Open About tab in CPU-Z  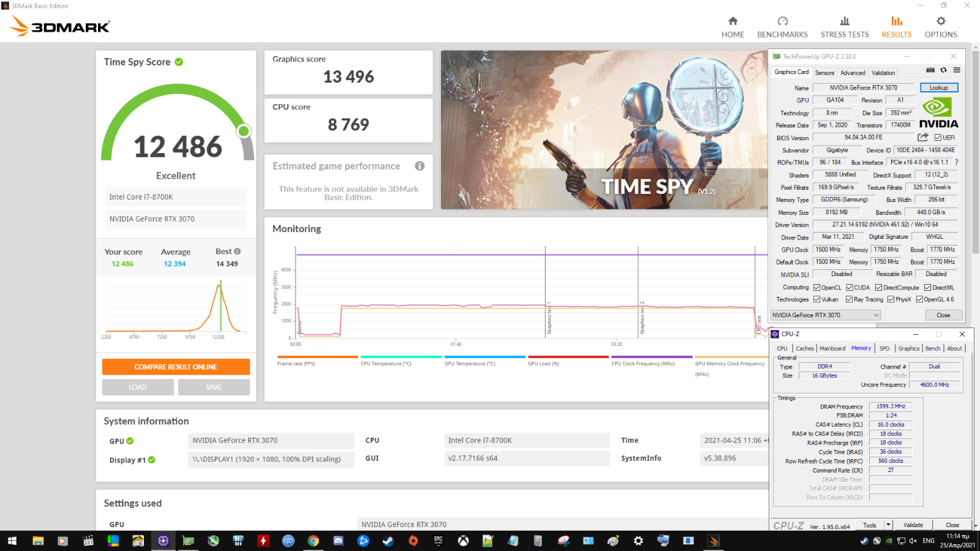(x=954, y=348)
